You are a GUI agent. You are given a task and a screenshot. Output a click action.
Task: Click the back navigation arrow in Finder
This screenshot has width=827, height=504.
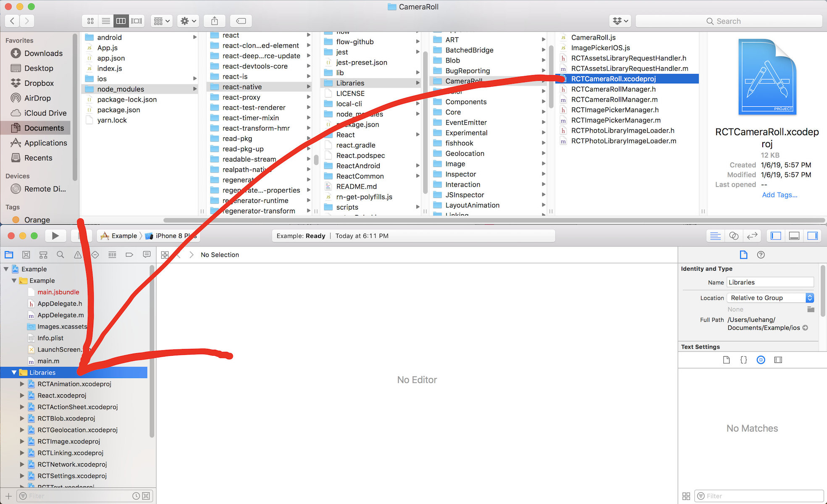(13, 21)
